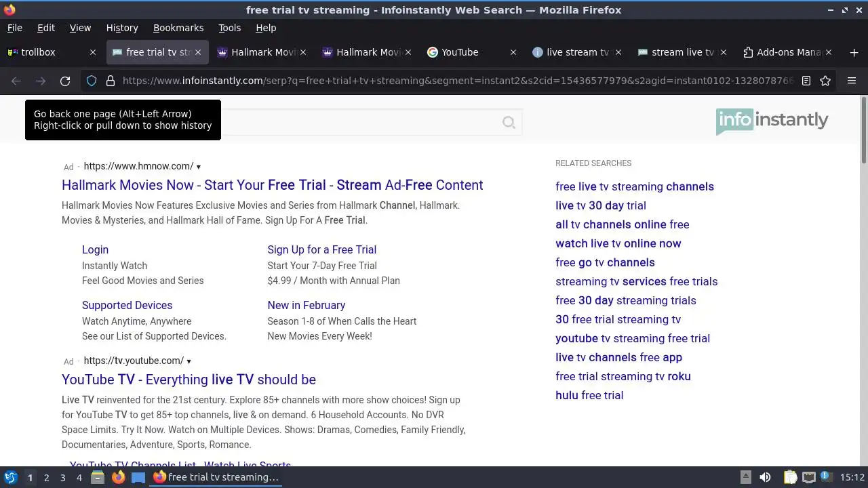View site security padlock info
868x488 pixels.
point(111,81)
